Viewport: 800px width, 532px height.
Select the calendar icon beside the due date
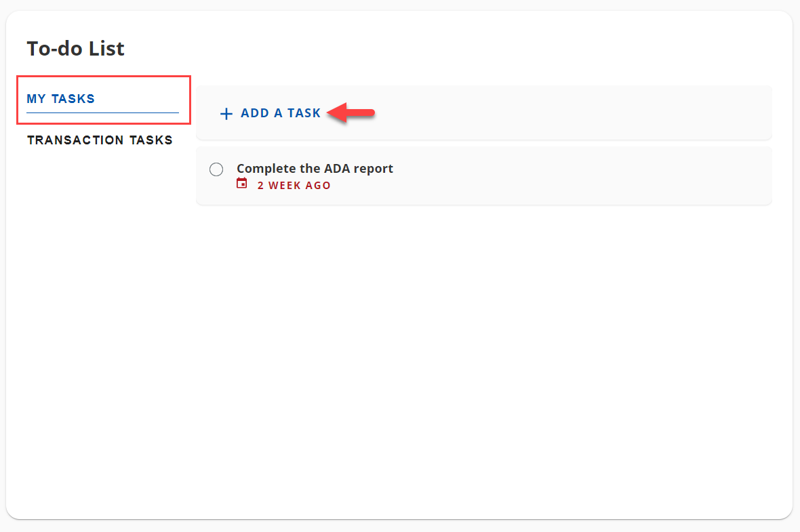pyautogui.click(x=242, y=183)
